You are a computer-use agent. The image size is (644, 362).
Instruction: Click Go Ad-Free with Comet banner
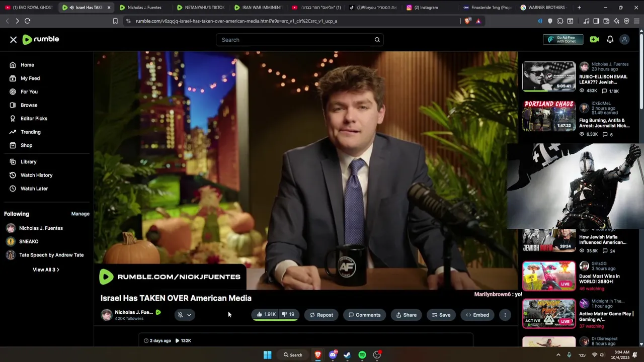[x=563, y=39]
